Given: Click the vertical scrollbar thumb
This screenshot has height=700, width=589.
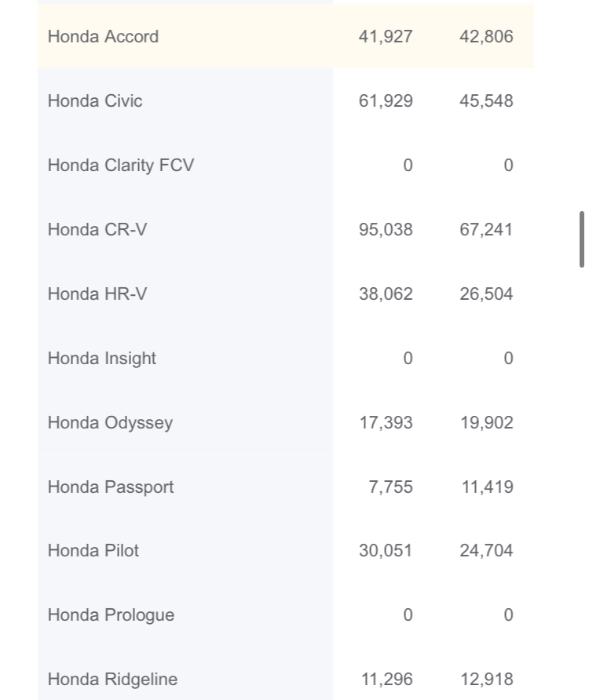Looking at the screenshot, I should click(x=581, y=239).
